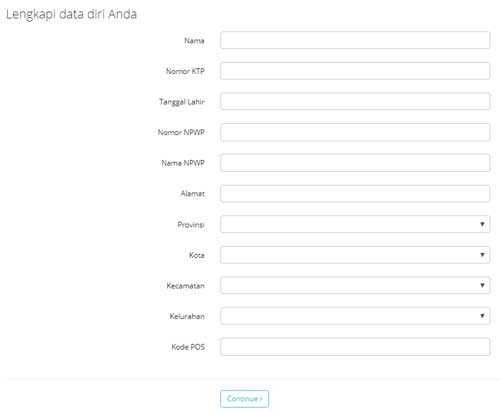The image size is (500, 411).
Task: Click the Kota dropdown arrow icon
Action: tap(482, 255)
